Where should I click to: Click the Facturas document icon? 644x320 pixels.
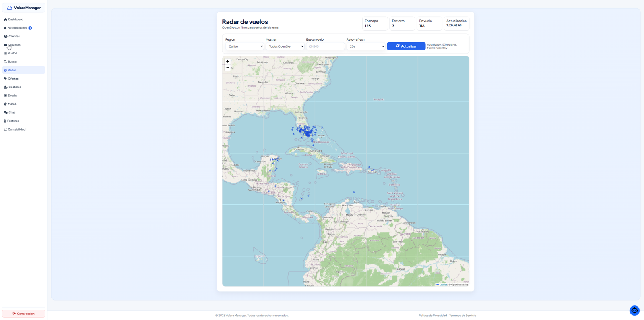click(x=5, y=121)
